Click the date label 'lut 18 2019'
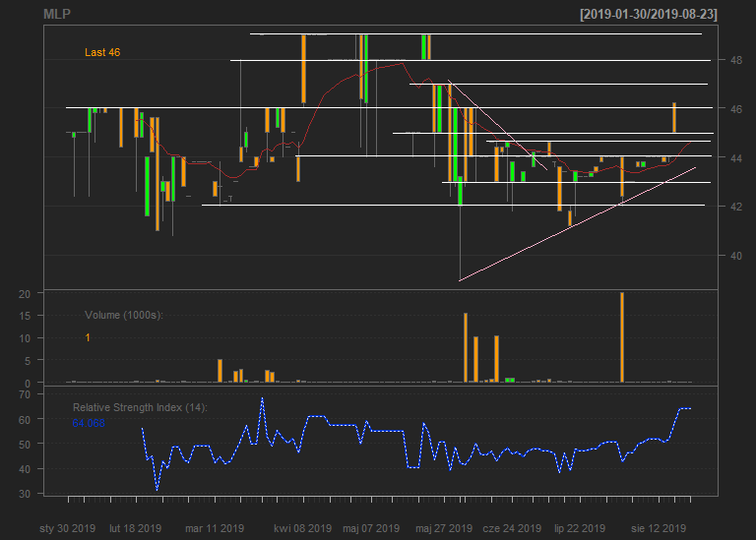Screen dimensions: 756x540 click(x=136, y=528)
